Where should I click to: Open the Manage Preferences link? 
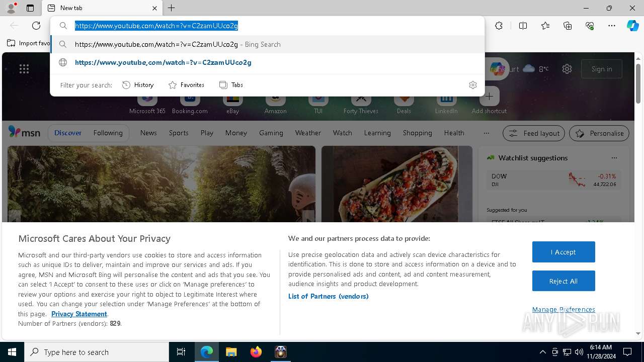coord(563,309)
